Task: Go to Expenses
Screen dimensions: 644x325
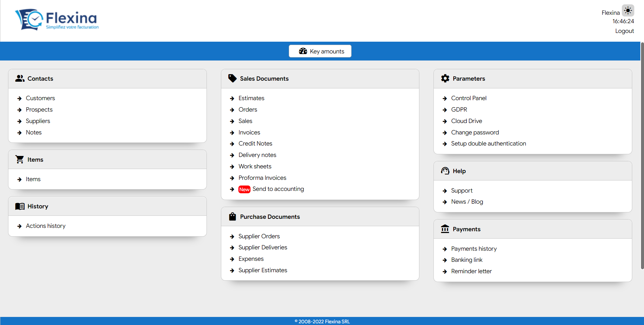Action: (x=251, y=259)
